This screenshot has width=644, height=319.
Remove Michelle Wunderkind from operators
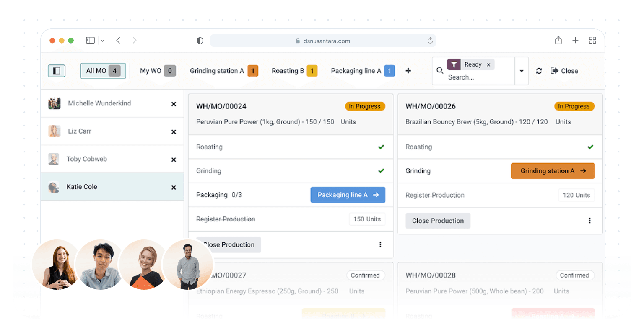click(174, 104)
